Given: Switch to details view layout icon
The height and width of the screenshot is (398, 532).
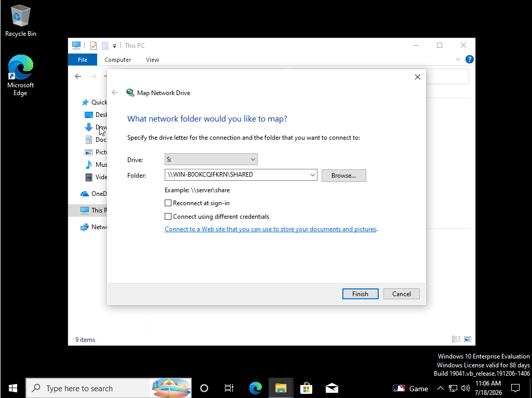Looking at the screenshot, I should tap(456, 339).
